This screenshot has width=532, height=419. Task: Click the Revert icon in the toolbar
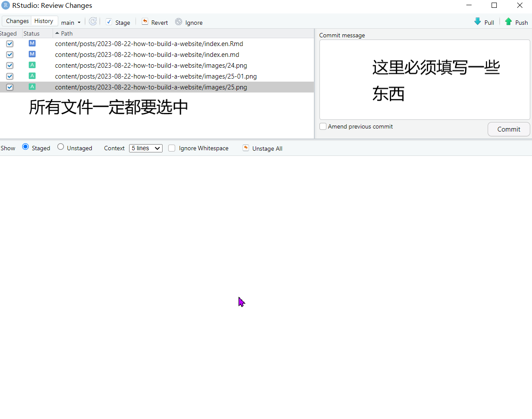[145, 22]
